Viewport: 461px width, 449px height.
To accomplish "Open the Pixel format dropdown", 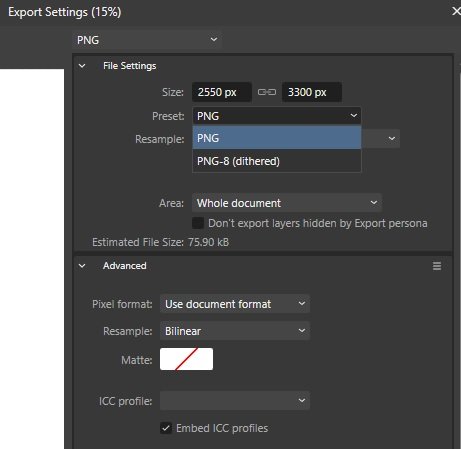I will coord(235,304).
